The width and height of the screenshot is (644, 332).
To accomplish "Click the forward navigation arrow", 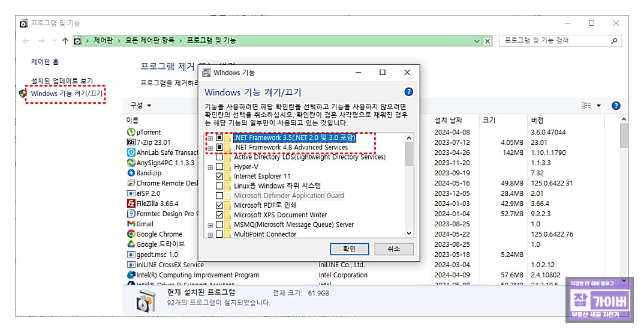I will point(41,41).
